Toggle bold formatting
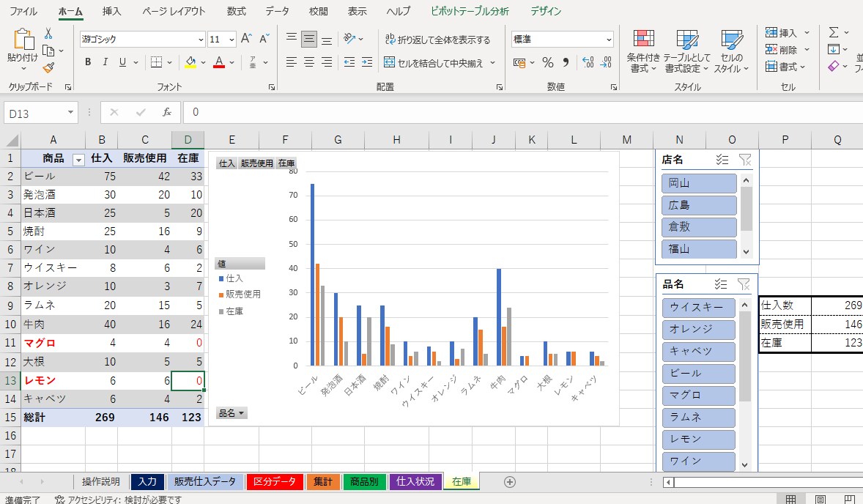Screen dimensions: 863x504 pos(88,62)
